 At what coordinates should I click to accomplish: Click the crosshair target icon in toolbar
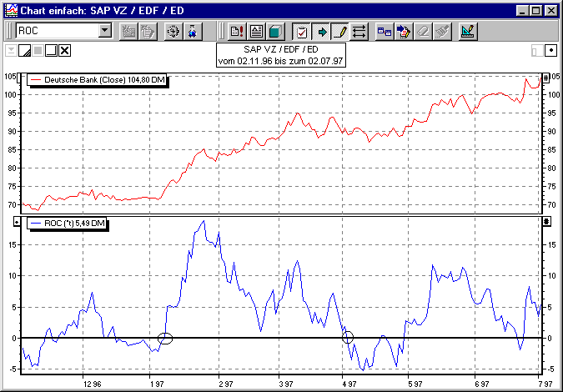click(x=173, y=32)
